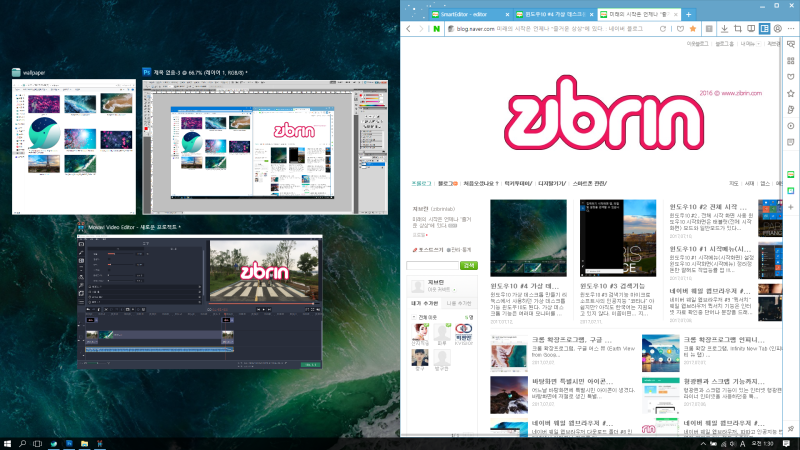800x450 pixels.
Task: Open sidebar star bookmarks icon
Action: tap(791, 93)
